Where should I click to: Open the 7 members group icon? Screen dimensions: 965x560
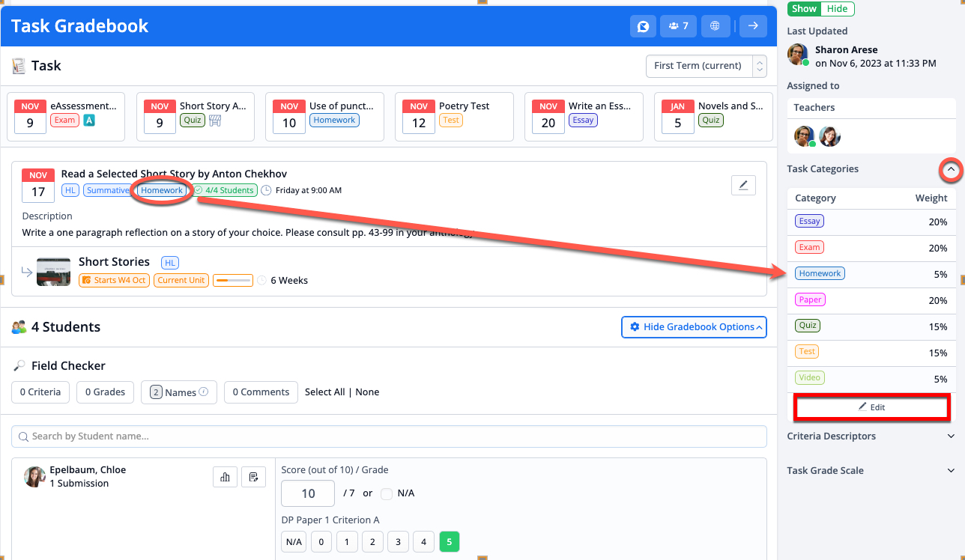click(678, 26)
